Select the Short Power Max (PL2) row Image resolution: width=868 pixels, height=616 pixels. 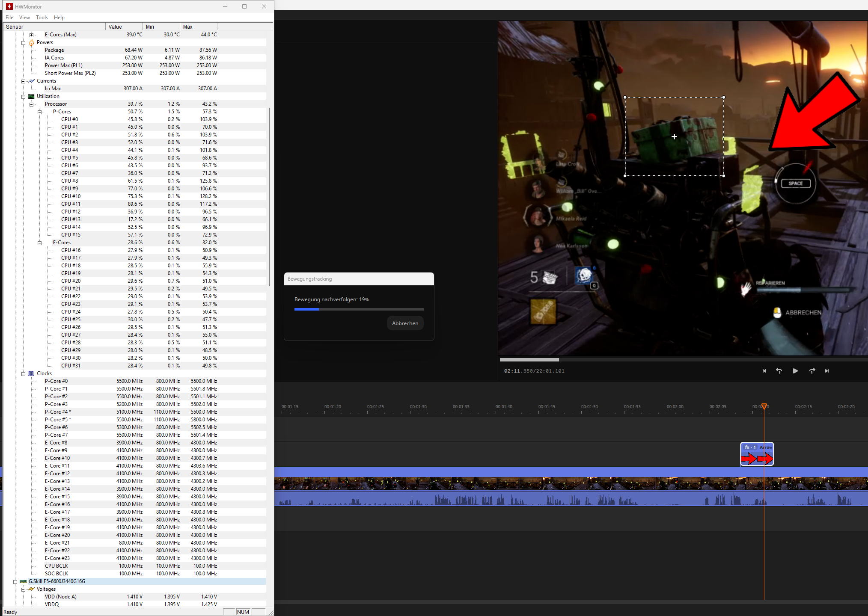click(134, 73)
